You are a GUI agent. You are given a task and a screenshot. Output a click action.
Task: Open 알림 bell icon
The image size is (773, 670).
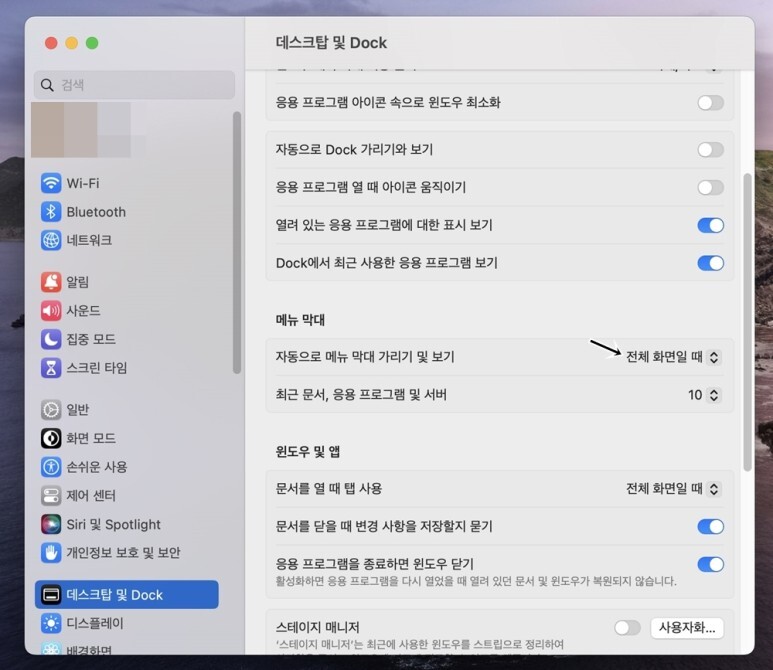pyautogui.click(x=51, y=282)
